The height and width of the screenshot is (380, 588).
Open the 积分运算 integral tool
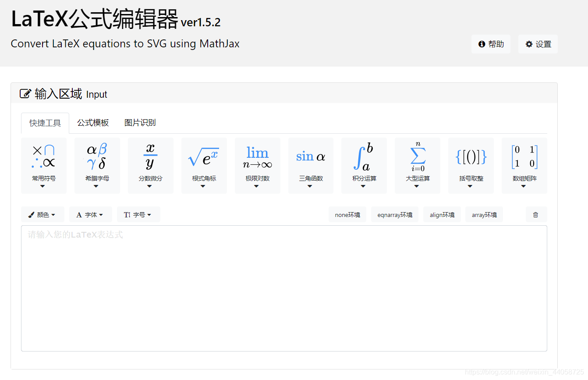364,166
